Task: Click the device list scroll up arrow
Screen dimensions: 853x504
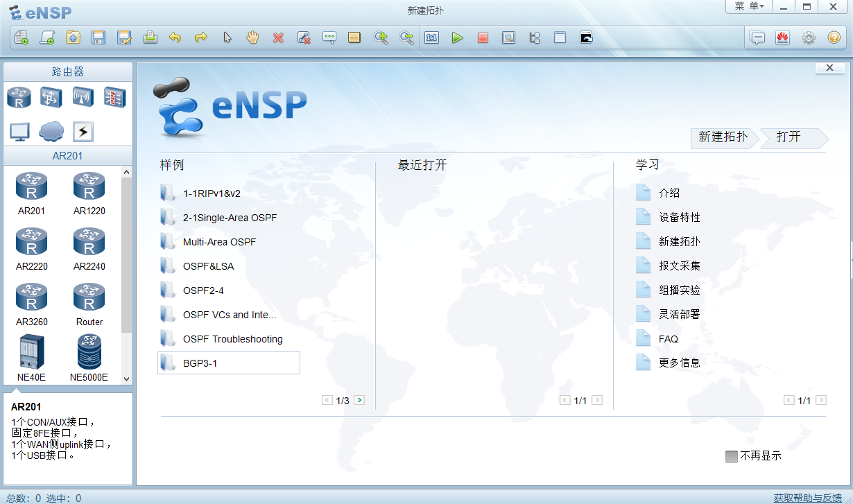Action: [x=126, y=172]
